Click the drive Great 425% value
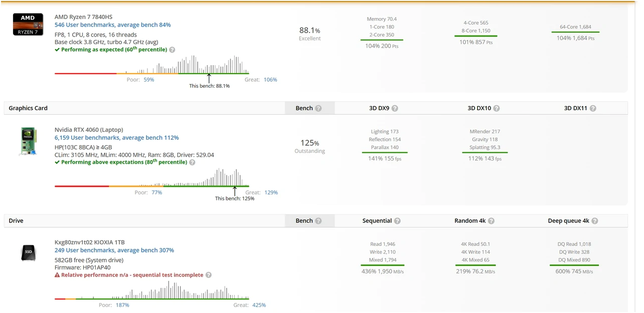 coord(259,305)
